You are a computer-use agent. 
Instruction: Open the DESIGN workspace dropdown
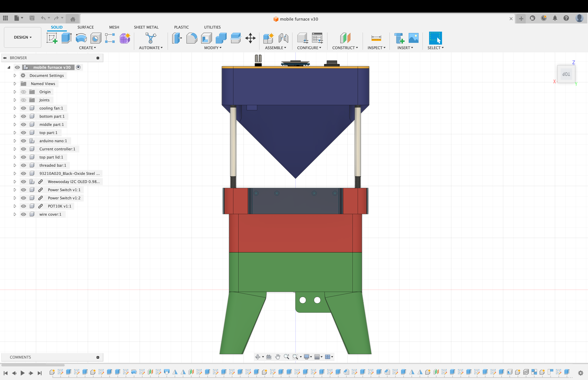23,37
